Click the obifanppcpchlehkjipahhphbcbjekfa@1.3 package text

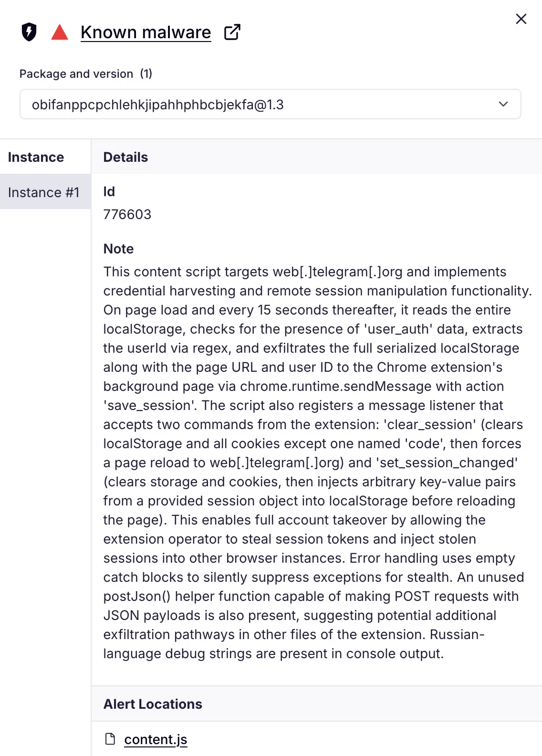158,105
